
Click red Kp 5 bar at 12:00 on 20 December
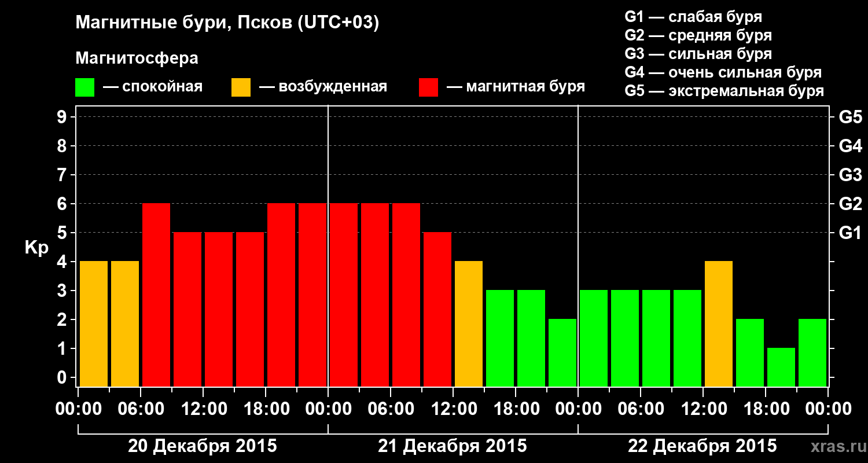(219, 310)
